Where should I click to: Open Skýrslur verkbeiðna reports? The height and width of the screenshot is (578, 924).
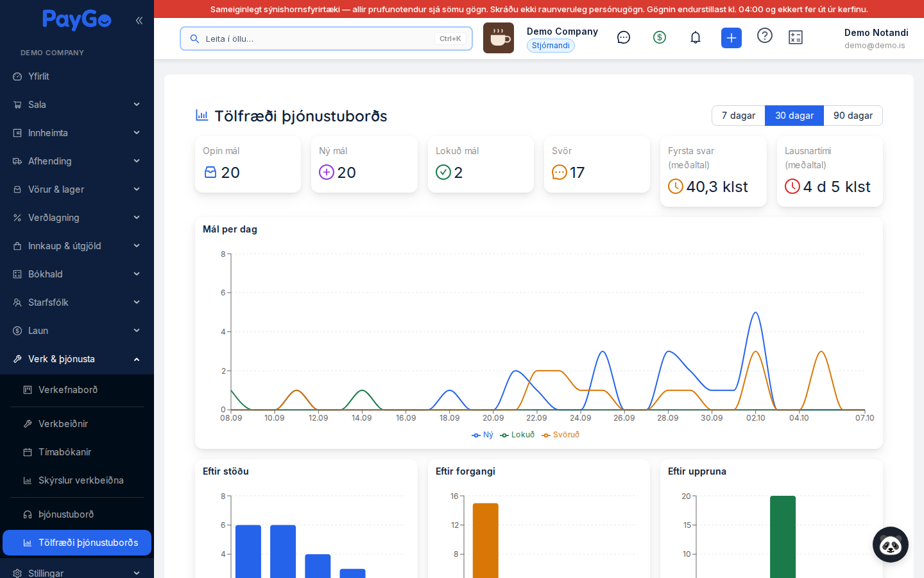coord(77,480)
